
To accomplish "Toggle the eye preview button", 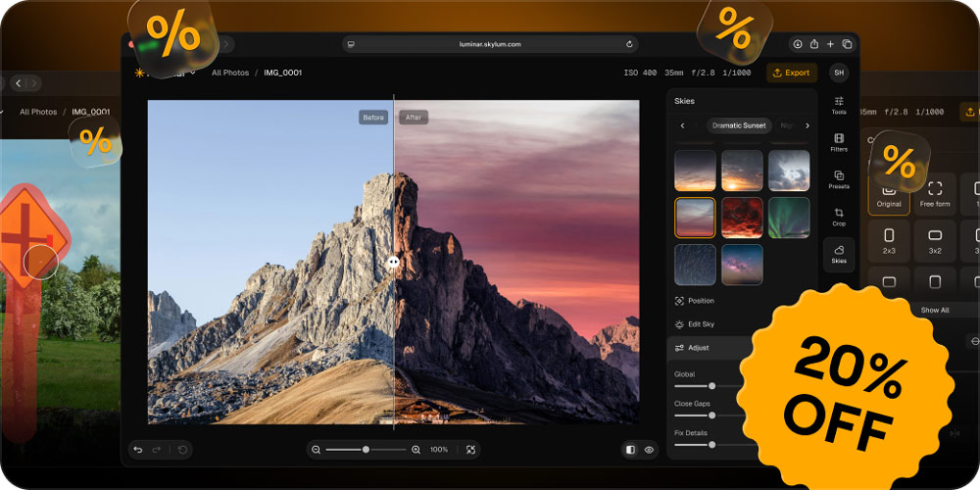I will 649,450.
